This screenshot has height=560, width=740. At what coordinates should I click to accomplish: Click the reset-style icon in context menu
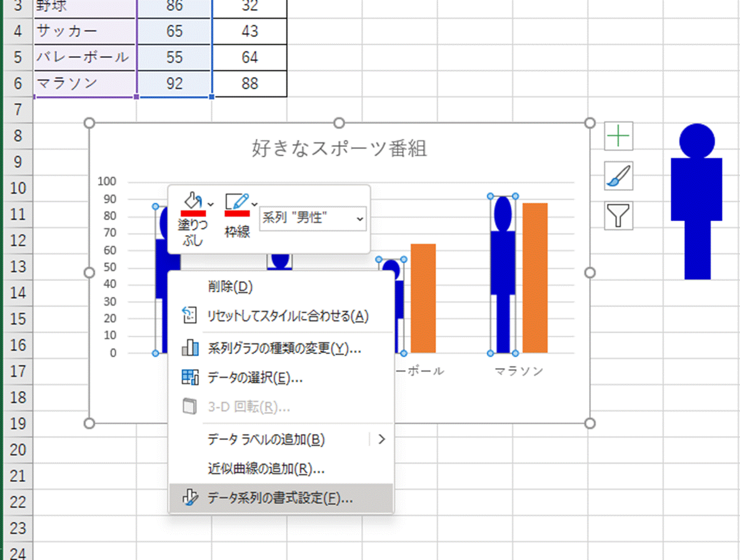pyautogui.click(x=189, y=315)
